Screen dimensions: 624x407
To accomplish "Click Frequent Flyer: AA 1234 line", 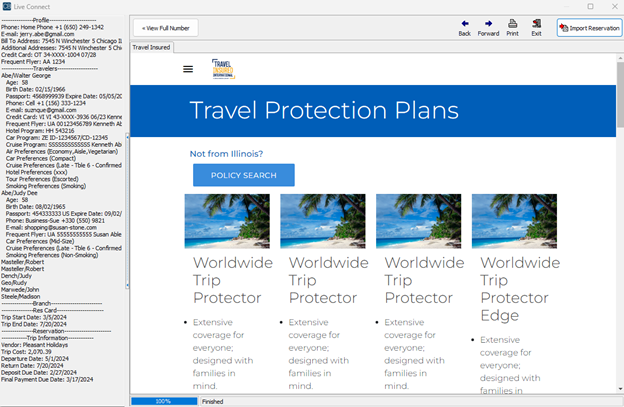I will (x=33, y=62).
